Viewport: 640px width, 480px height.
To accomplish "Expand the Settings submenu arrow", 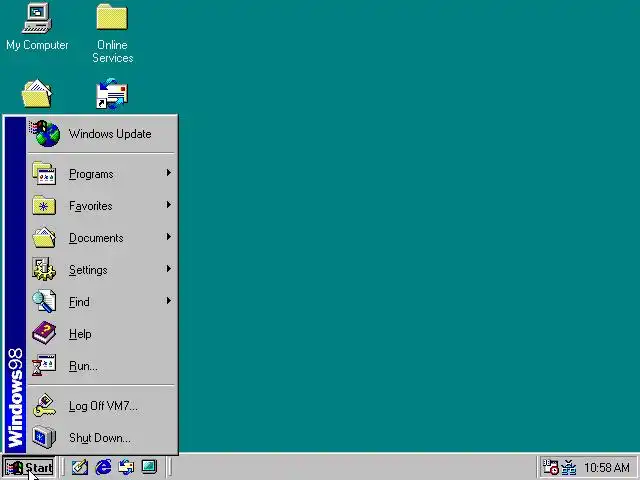I will pos(169,269).
